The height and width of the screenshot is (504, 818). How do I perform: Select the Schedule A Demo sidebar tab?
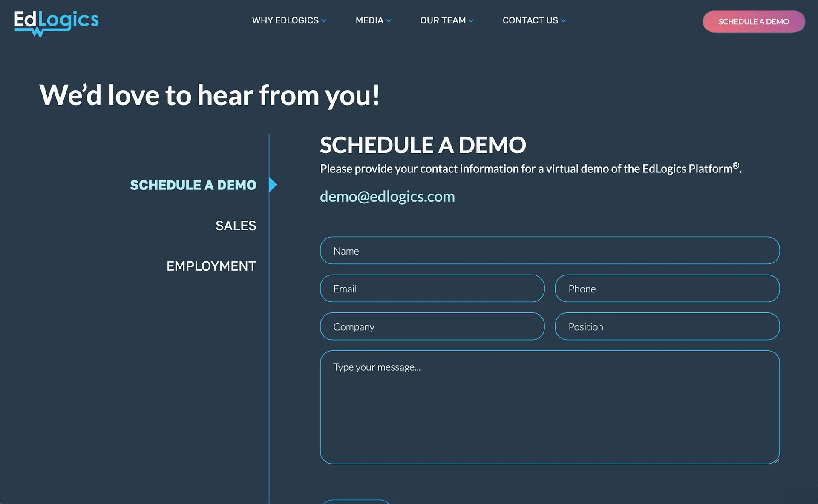click(193, 185)
